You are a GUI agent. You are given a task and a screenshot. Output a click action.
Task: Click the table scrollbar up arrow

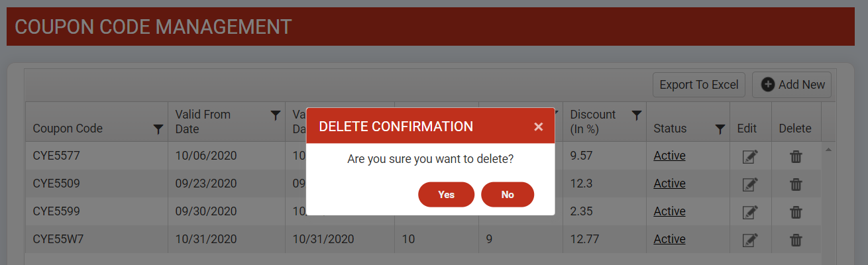[829, 150]
